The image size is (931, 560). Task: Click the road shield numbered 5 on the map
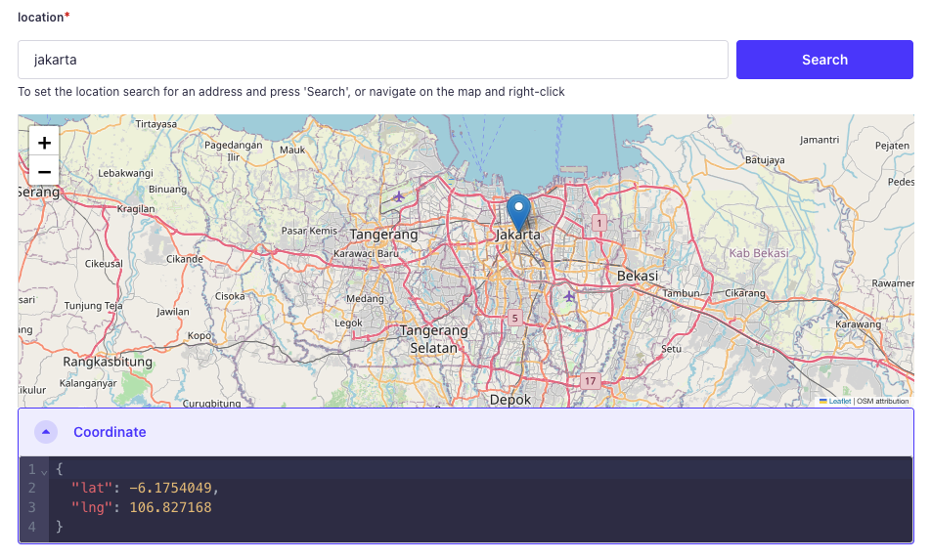(x=514, y=318)
